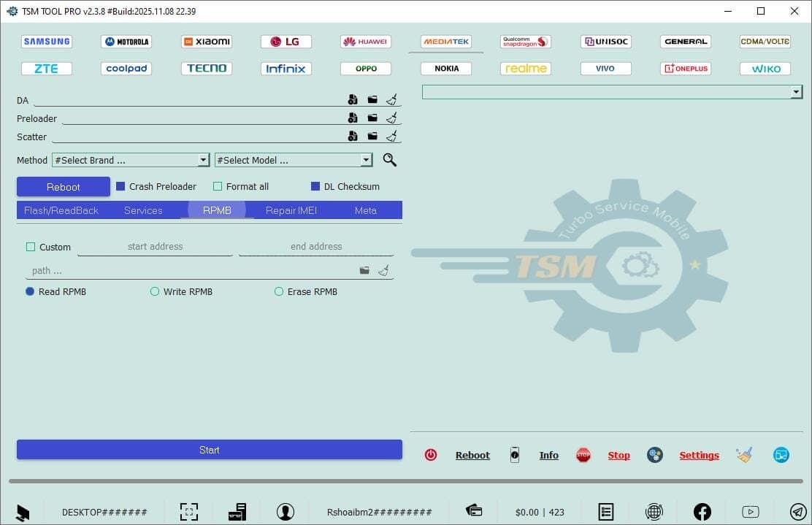Open the MediaTek chipset tab
This screenshot has height=525, width=812.
click(446, 42)
